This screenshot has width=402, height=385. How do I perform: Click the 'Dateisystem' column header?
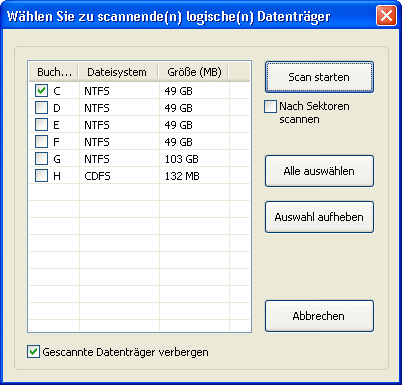[x=118, y=72]
